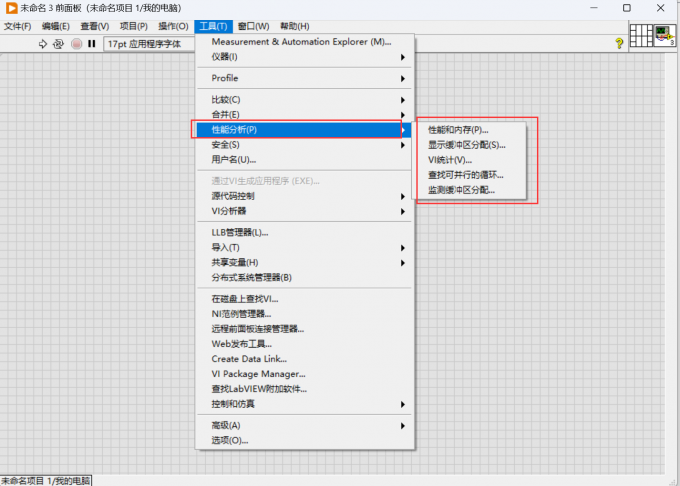Maximize the LabVIEW front panel window

coord(627,8)
